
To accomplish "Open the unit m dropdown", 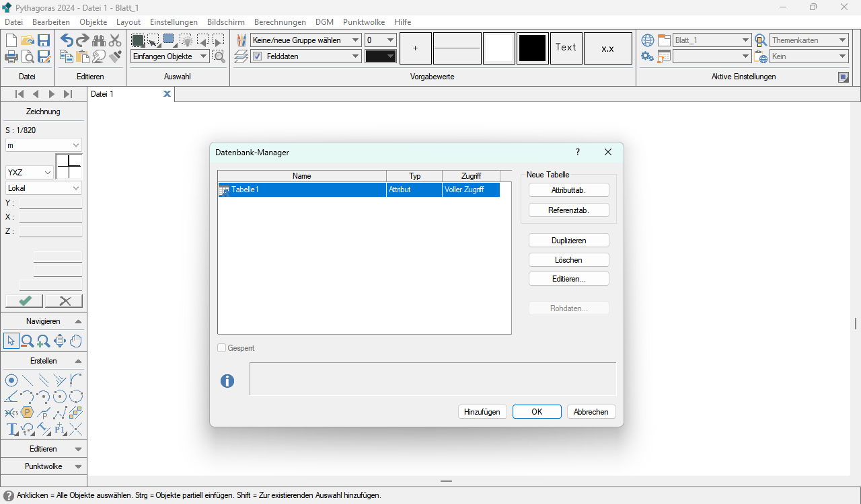I will [43, 145].
